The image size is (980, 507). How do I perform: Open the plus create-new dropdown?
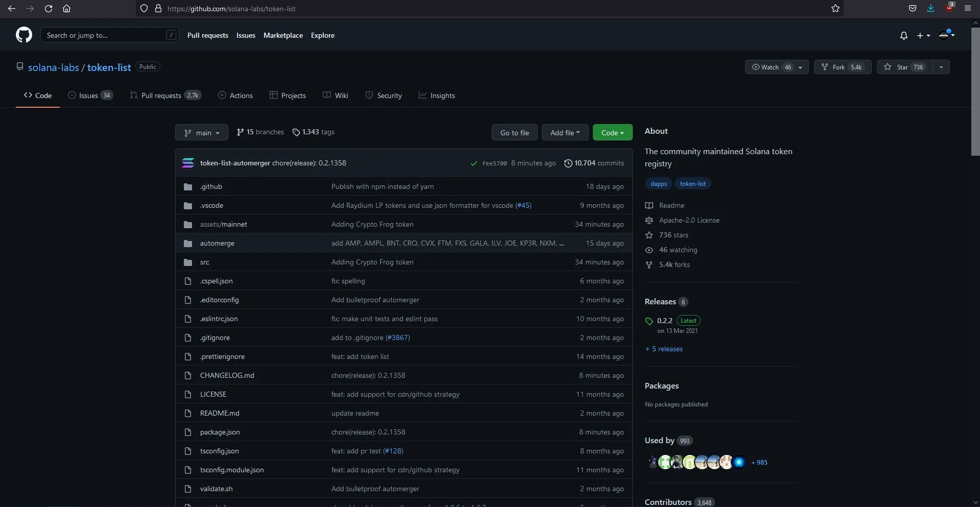[923, 35]
